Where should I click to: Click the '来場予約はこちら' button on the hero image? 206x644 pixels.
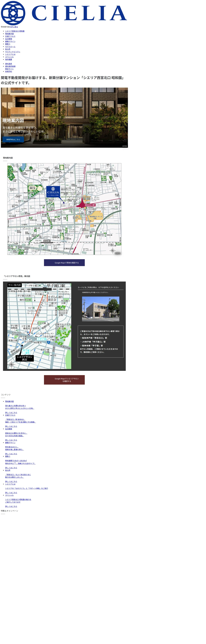click(x=13, y=140)
